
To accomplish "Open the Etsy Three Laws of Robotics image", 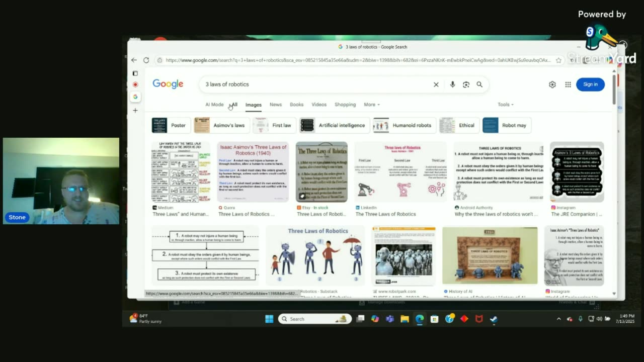I will (321, 172).
